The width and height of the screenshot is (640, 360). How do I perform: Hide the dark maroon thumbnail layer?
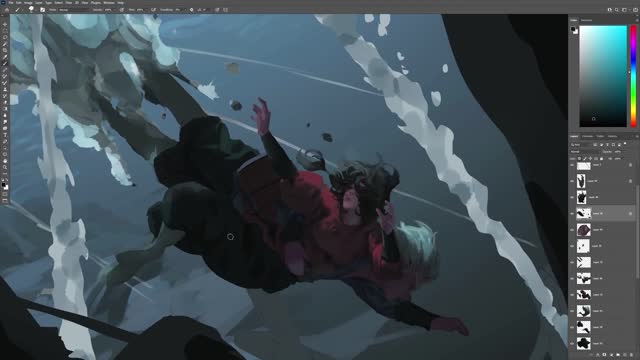click(572, 230)
